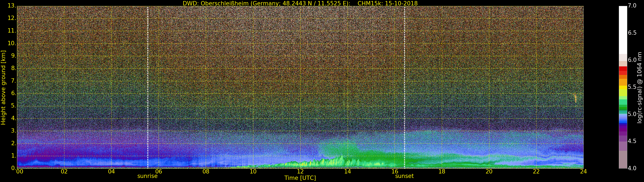Select the '5.5' colorbar scale value
This screenshot has width=644, height=182.
point(632,87)
